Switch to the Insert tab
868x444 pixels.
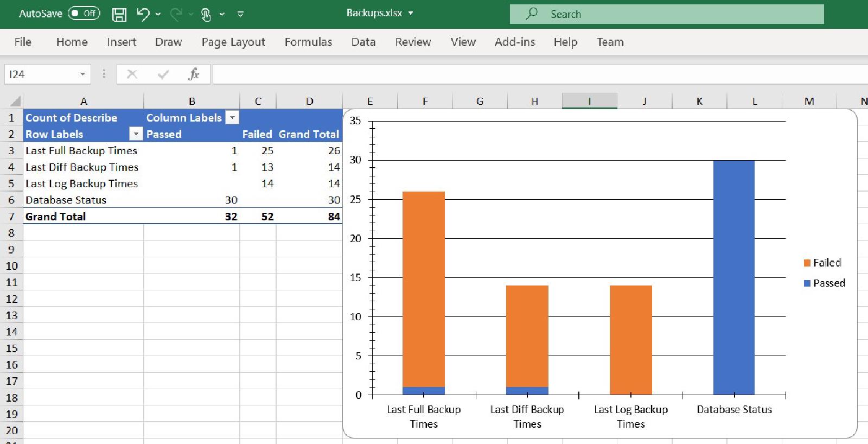click(122, 42)
